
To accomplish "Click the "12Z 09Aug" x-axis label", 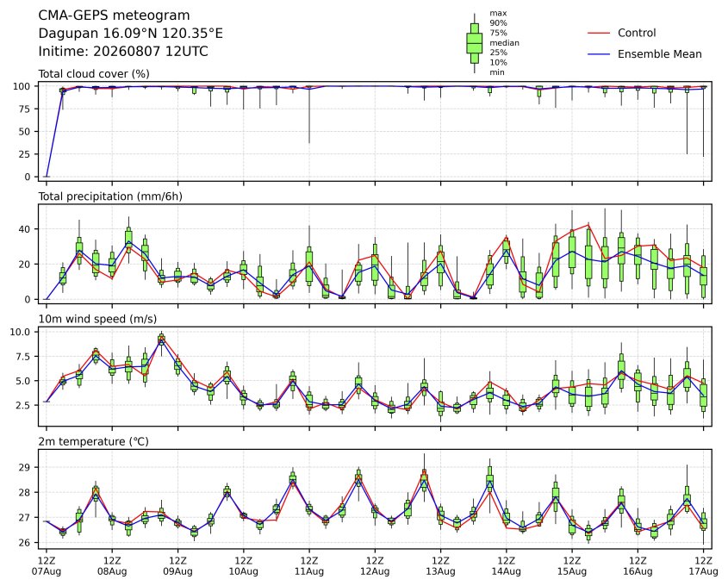I will tap(177, 566).
